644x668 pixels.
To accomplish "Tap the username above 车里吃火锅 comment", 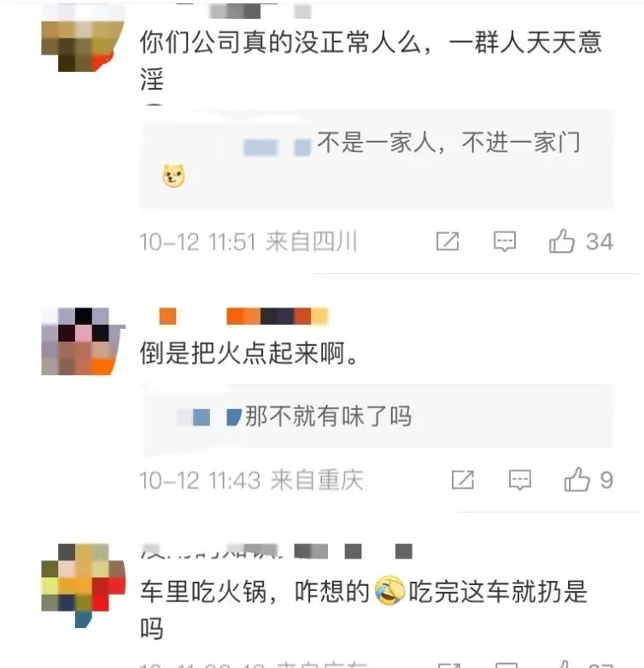I will (x=277, y=550).
